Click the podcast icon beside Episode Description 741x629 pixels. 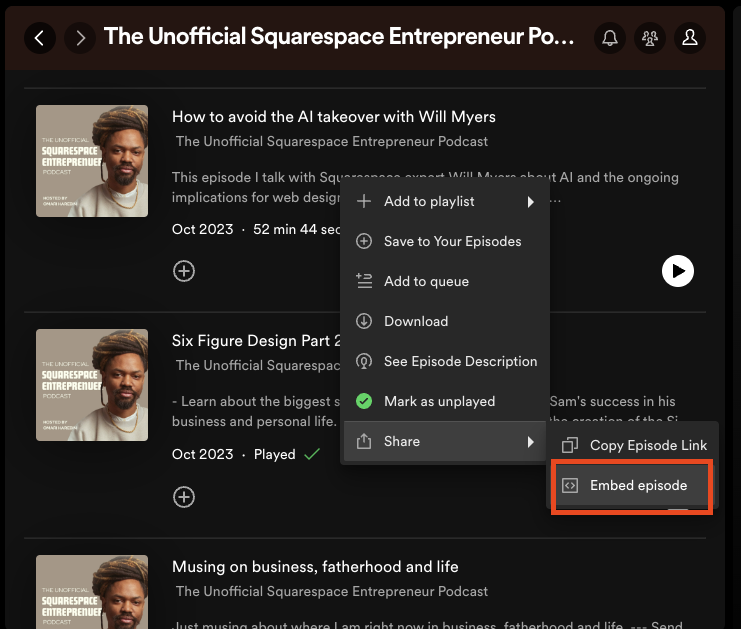[x=364, y=362]
